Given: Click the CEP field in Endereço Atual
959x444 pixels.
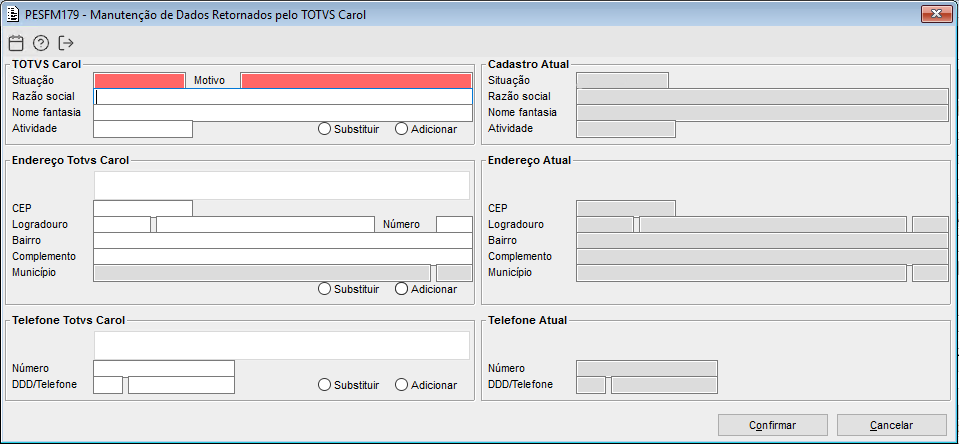Looking at the screenshot, I should click(626, 209).
